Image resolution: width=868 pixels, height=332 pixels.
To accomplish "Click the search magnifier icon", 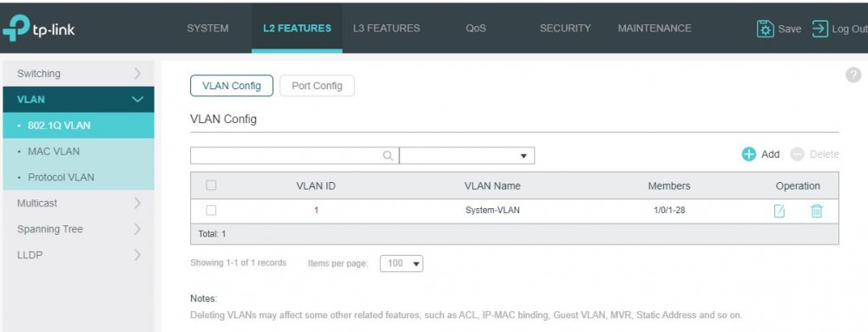I will click(x=388, y=156).
